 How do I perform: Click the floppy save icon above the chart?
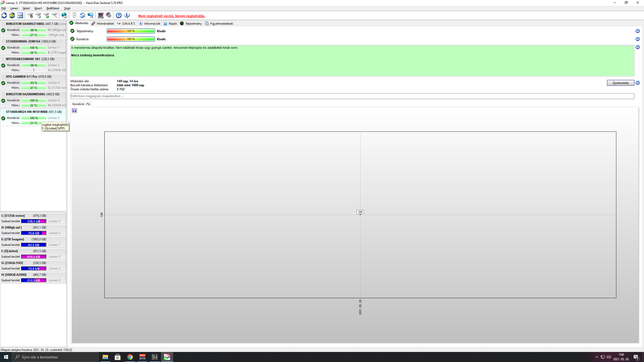click(x=74, y=111)
